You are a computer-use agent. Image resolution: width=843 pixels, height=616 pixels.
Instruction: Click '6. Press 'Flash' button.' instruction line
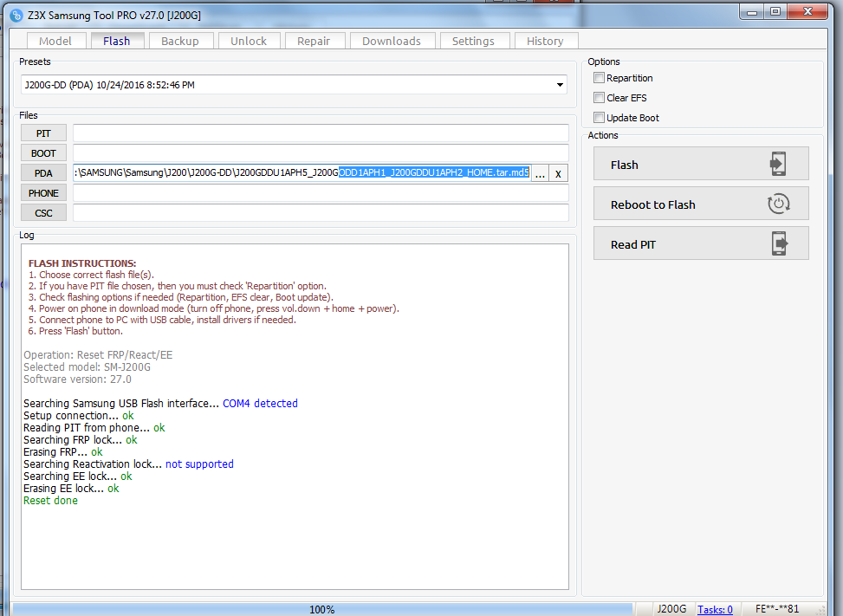coord(75,331)
